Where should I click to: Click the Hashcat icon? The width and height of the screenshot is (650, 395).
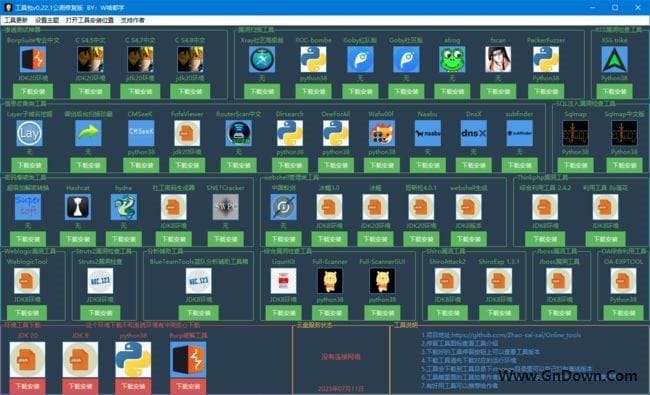coord(78,207)
